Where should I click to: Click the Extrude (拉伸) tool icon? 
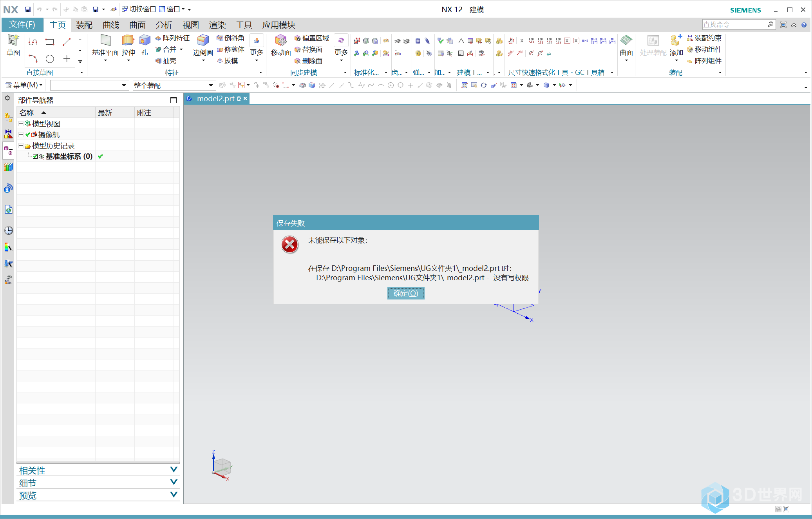(128, 41)
